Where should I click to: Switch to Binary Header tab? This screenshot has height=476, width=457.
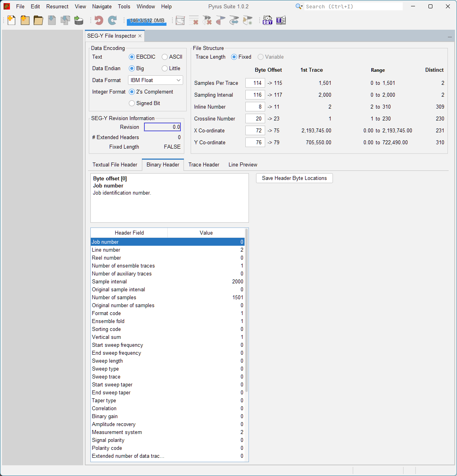click(163, 164)
